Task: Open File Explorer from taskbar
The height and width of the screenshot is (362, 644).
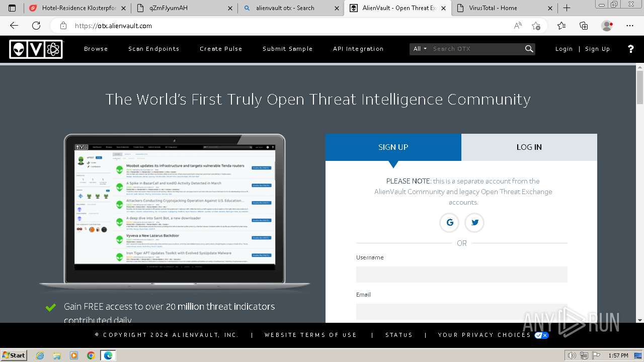Action: [x=57, y=355]
